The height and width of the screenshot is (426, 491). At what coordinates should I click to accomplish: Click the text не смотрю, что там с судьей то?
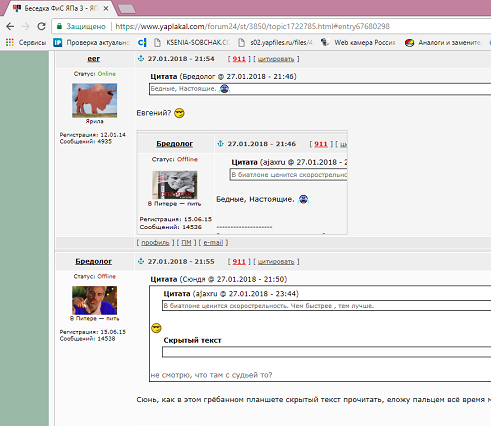pos(211,375)
